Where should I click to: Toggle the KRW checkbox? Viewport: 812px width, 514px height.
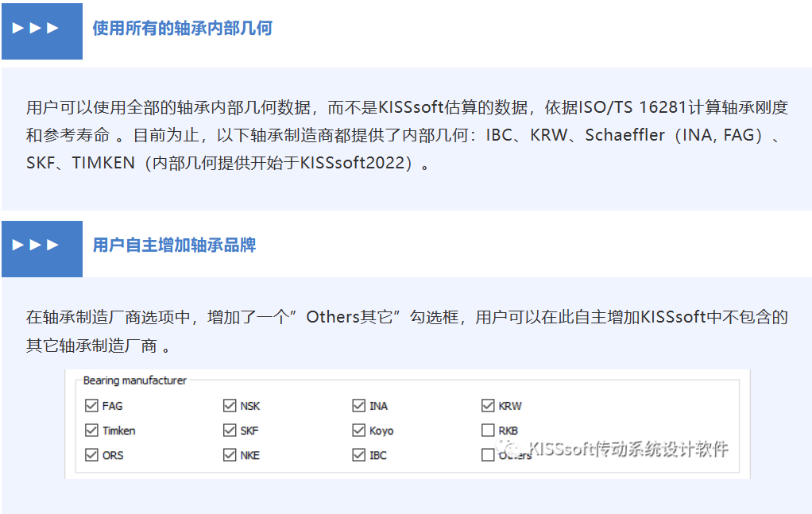point(488,405)
